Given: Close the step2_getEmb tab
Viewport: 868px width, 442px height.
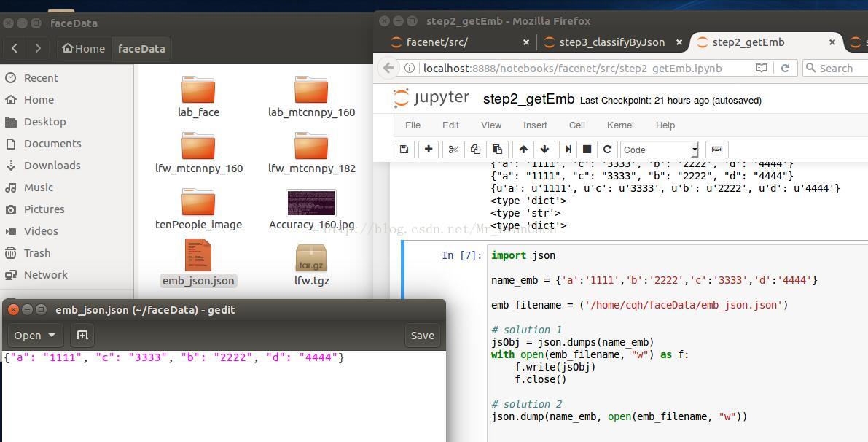Looking at the screenshot, I should tap(832, 42).
